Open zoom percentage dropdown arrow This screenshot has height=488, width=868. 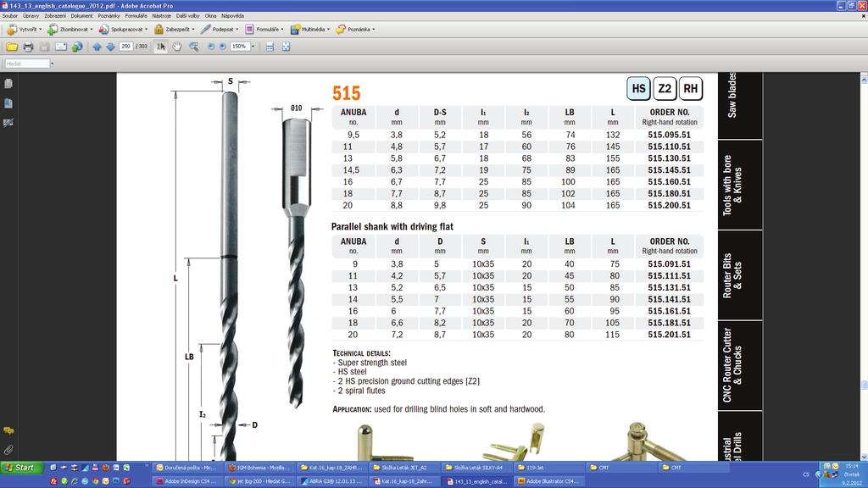pyautogui.click(x=253, y=47)
